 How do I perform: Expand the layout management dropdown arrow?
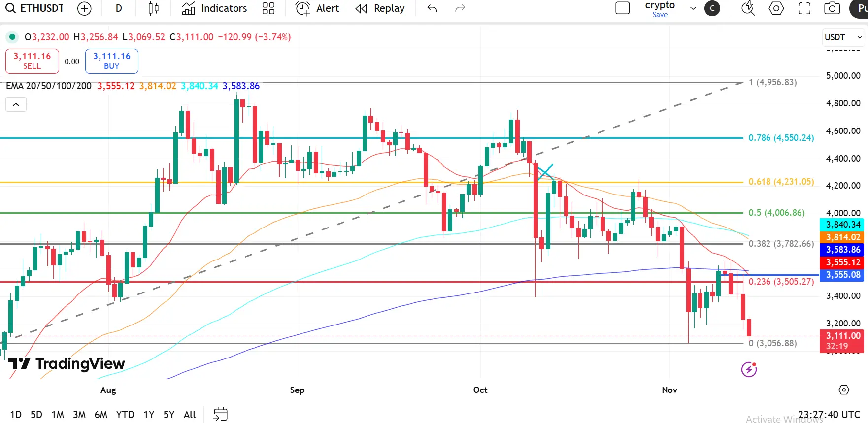pos(693,8)
